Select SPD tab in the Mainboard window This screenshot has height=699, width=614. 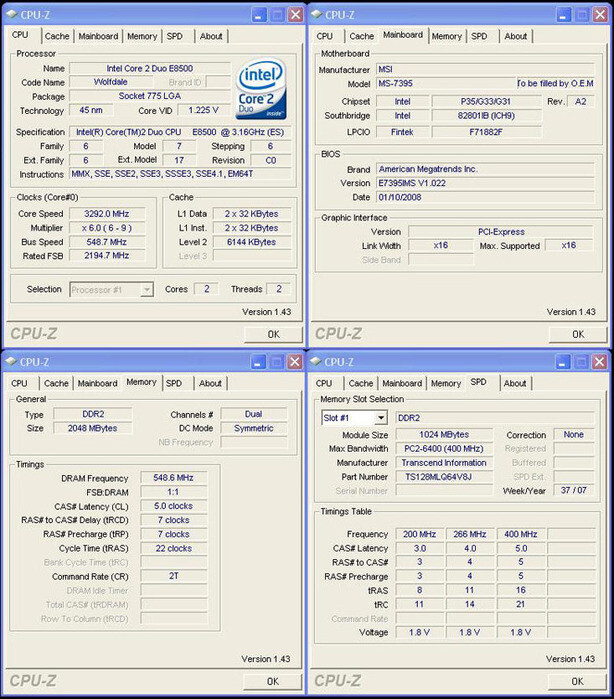coord(479,37)
